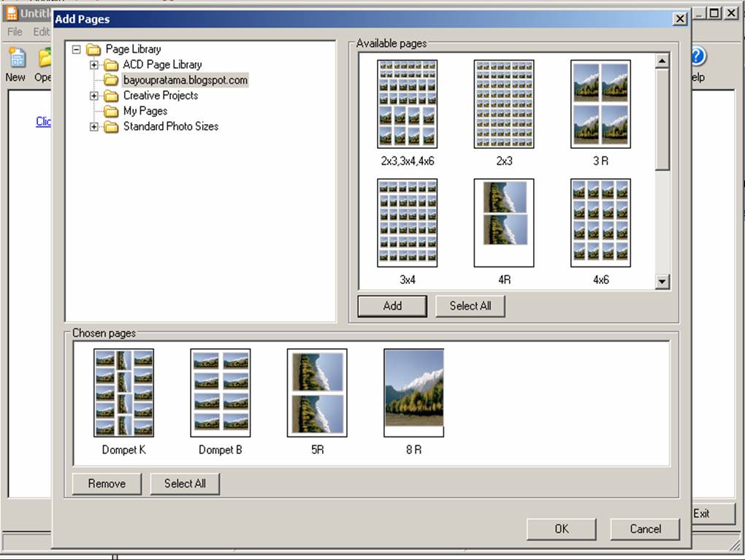The width and height of the screenshot is (745, 560).
Task: Collapse the Page Library root node
Action: (x=76, y=49)
